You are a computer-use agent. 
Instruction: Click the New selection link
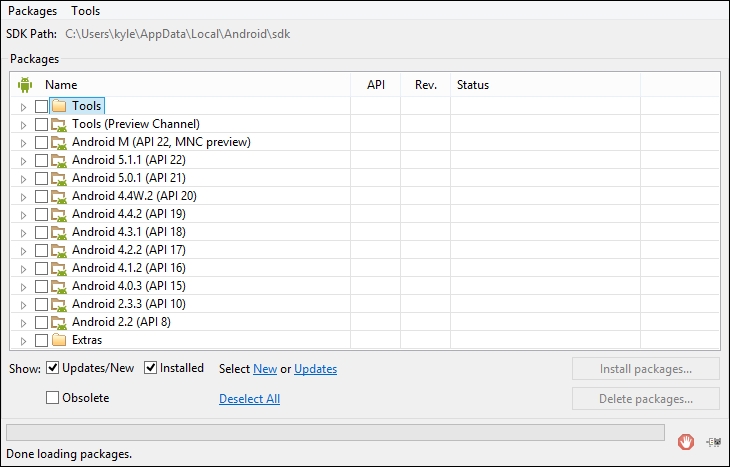[x=265, y=369]
